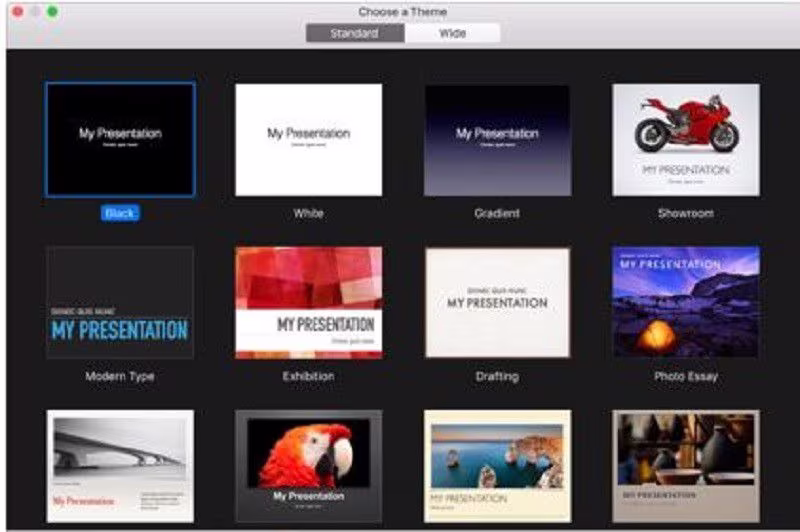Pick the Gradient theme thumbnail

pos(497,140)
